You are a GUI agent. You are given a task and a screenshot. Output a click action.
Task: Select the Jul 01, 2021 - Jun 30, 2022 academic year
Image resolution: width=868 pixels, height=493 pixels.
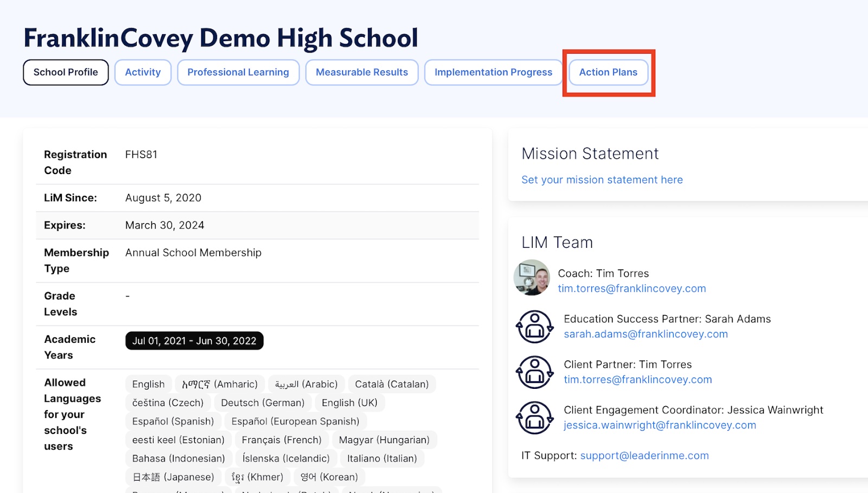point(194,341)
